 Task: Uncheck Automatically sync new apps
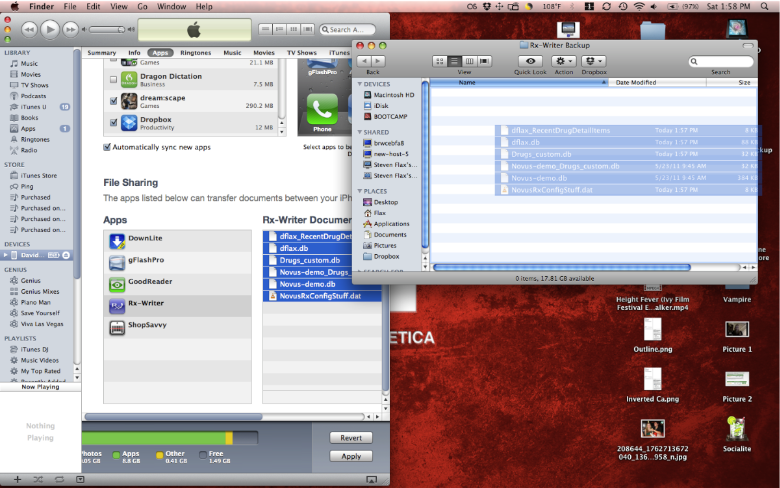click(108, 147)
